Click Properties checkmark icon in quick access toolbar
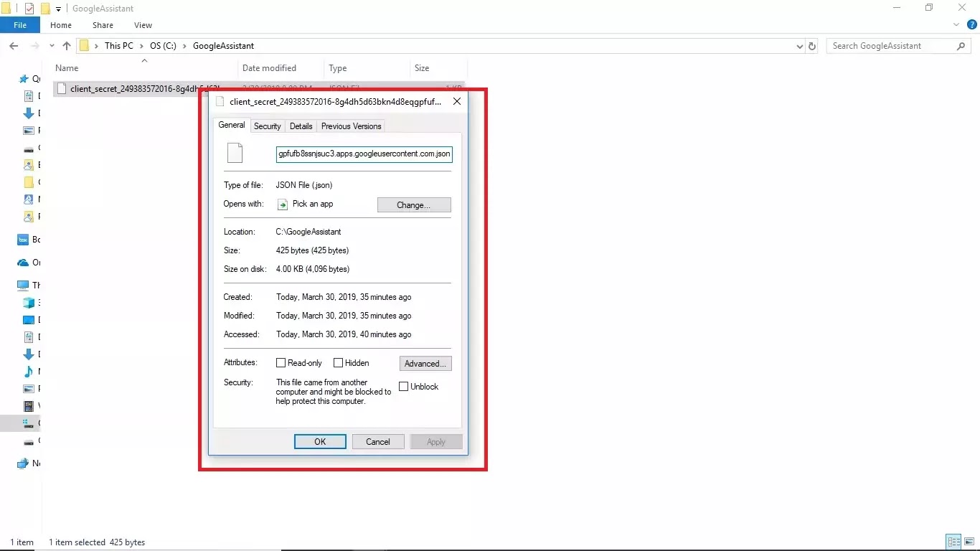The height and width of the screenshot is (551, 980). [x=29, y=9]
